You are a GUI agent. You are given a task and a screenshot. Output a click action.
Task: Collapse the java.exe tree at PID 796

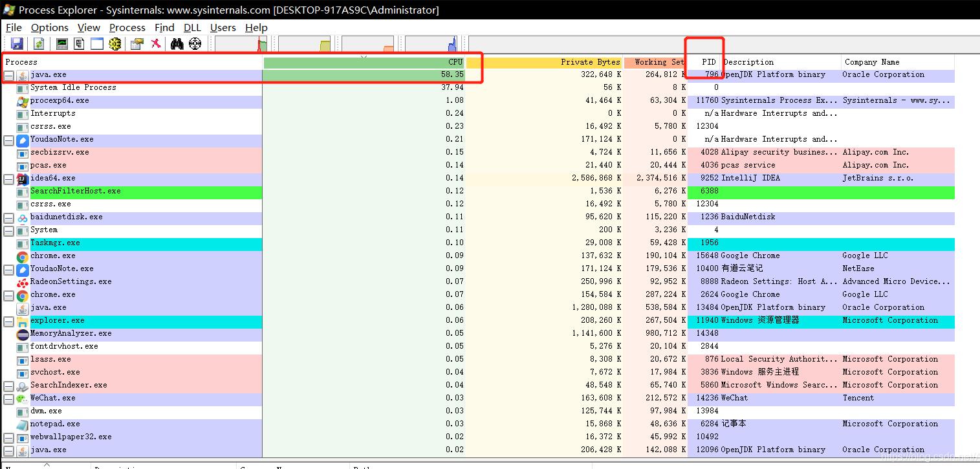[x=9, y=75]
